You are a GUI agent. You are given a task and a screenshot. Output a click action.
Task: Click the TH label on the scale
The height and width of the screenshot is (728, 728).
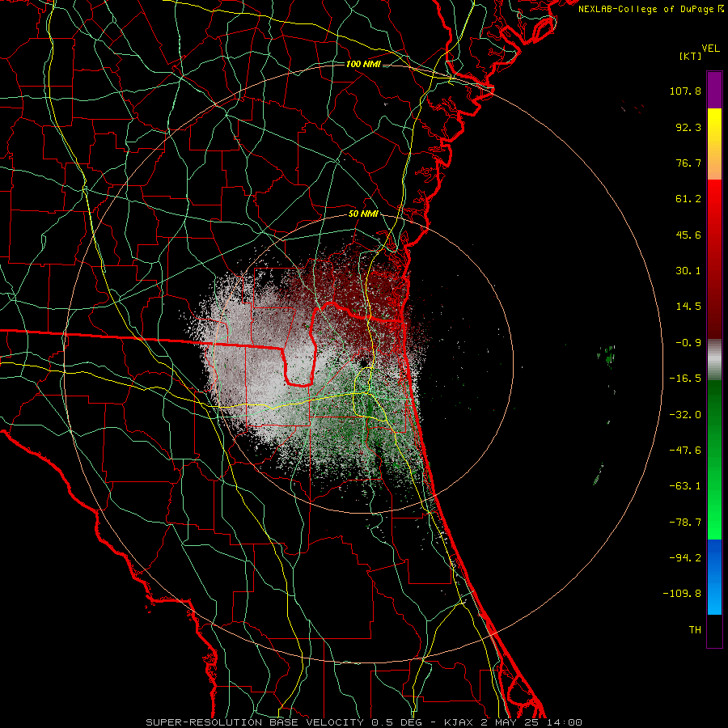coord(695,629)
